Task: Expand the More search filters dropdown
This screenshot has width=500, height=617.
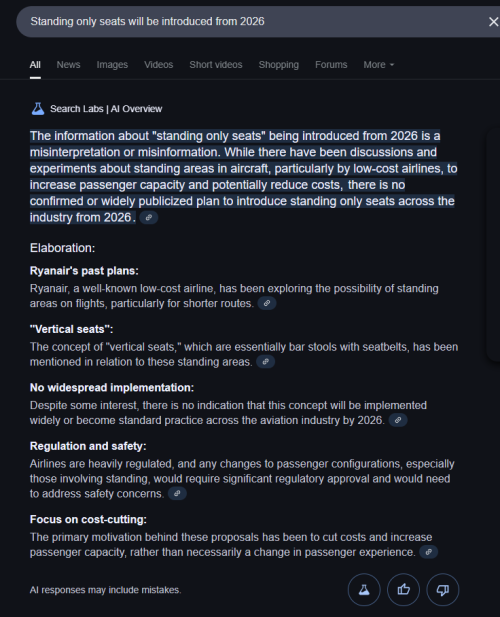Action: (378, 65)
